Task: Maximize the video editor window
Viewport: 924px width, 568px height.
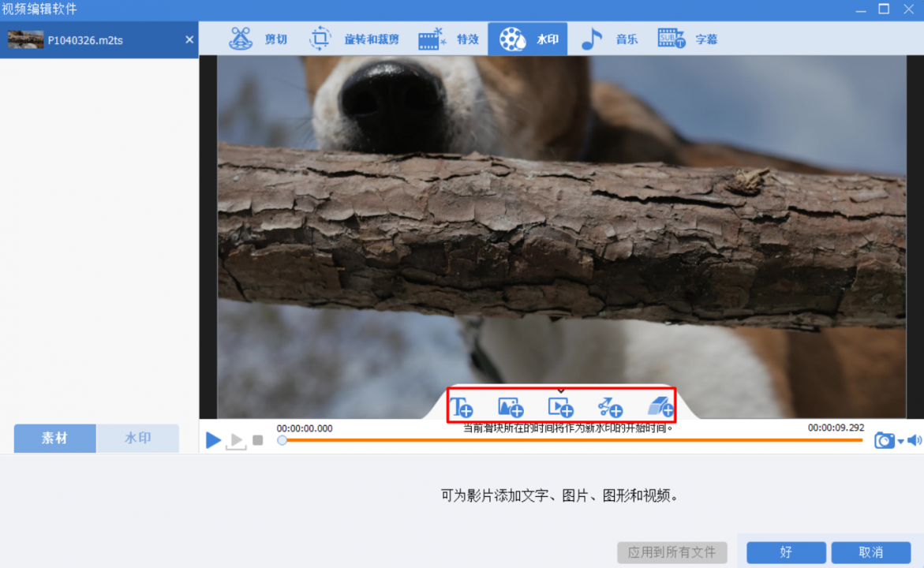Action: pyautogui.click(x=884, y=9)
